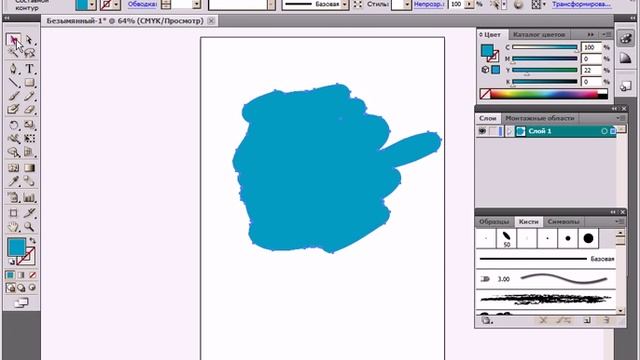Switch to the Монтажные области tab
The height and width of the screenshot is (360, 640).
tap(540, 118)
